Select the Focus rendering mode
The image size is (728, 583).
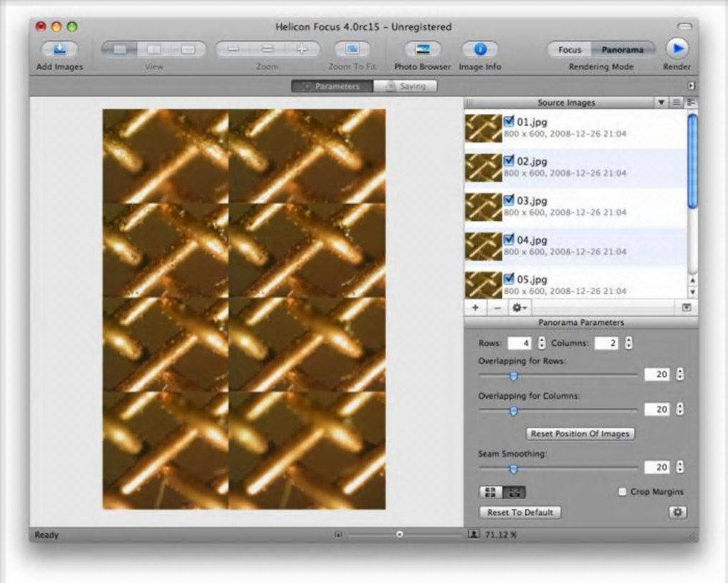tap(570, 50)
